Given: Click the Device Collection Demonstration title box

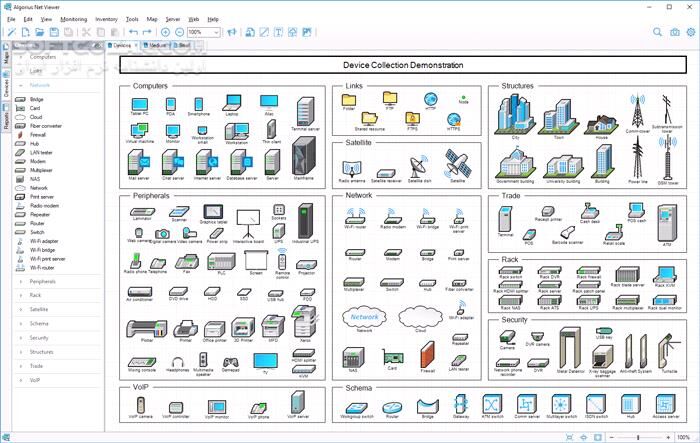Looking at the screenshot, I should [402, 65].
